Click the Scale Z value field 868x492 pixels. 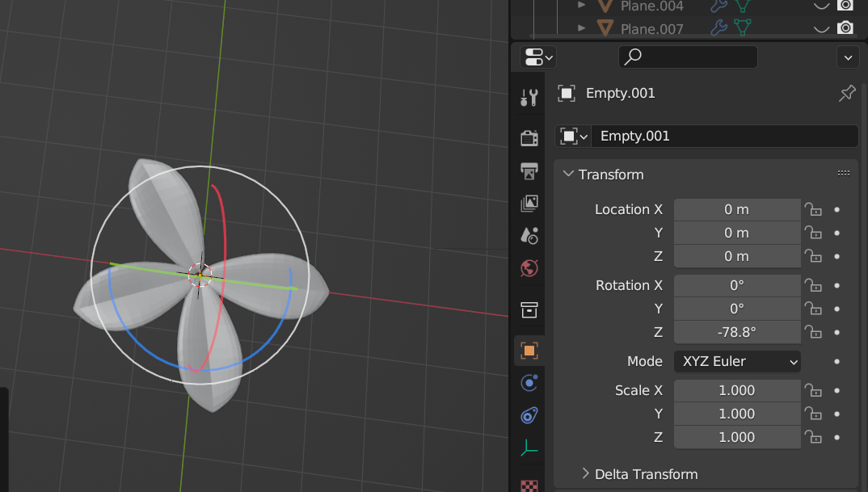point(737,437)
